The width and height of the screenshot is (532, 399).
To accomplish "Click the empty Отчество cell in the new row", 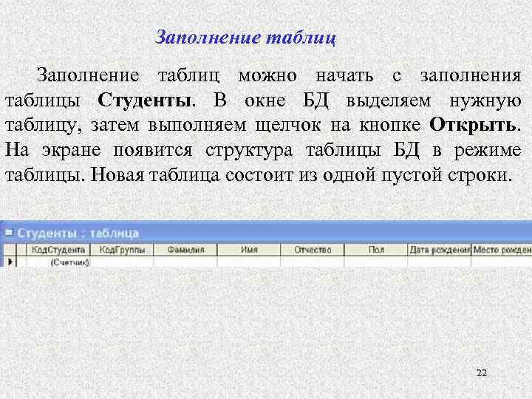I will coord(312,262).
